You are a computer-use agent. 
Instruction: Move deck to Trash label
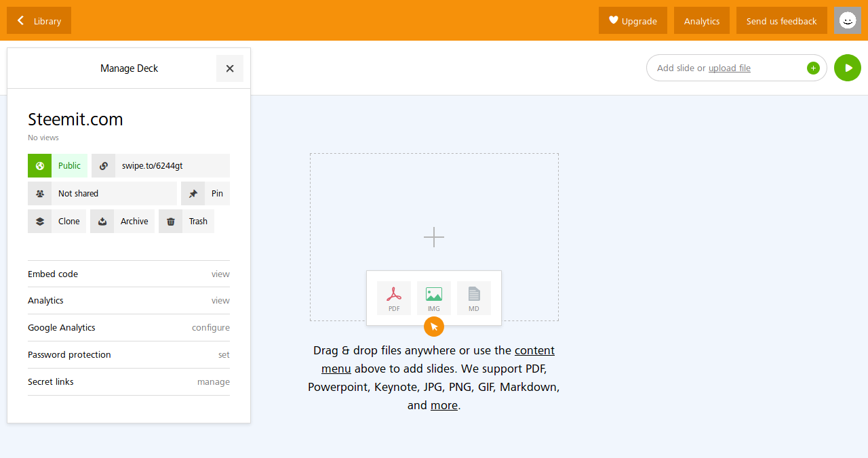click(198, 222)
